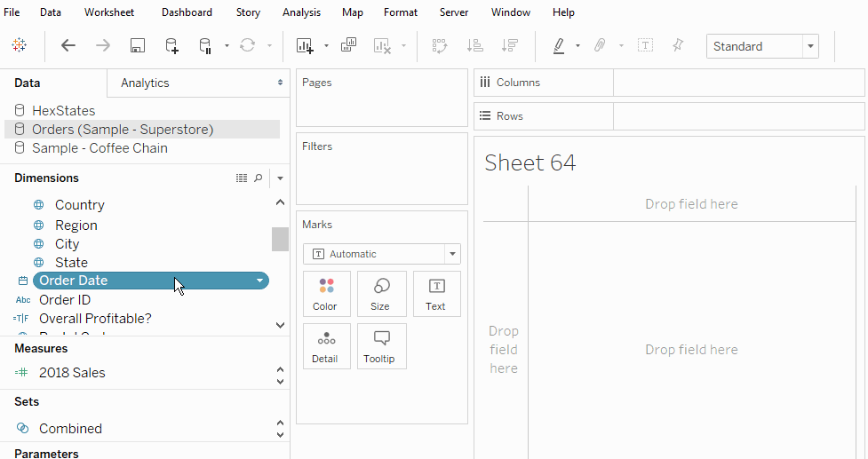Toggle Pause Auto Updates in the toolbar

[x=205, y=45]
